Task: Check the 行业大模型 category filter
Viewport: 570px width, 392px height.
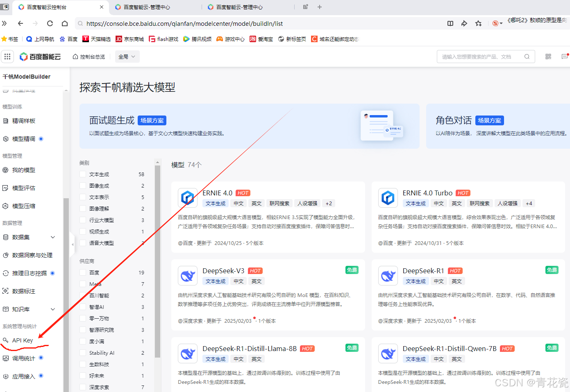Action: click(x=83, y=220)
